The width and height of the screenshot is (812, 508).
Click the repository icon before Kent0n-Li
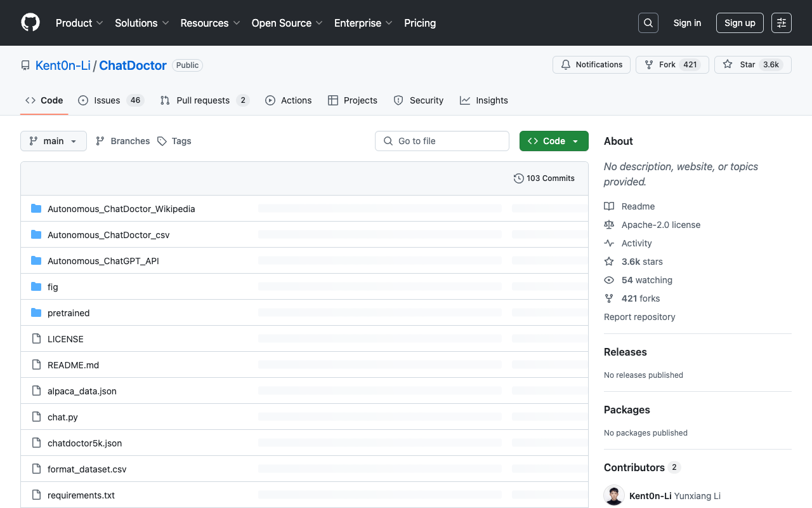tap(25, 65)
